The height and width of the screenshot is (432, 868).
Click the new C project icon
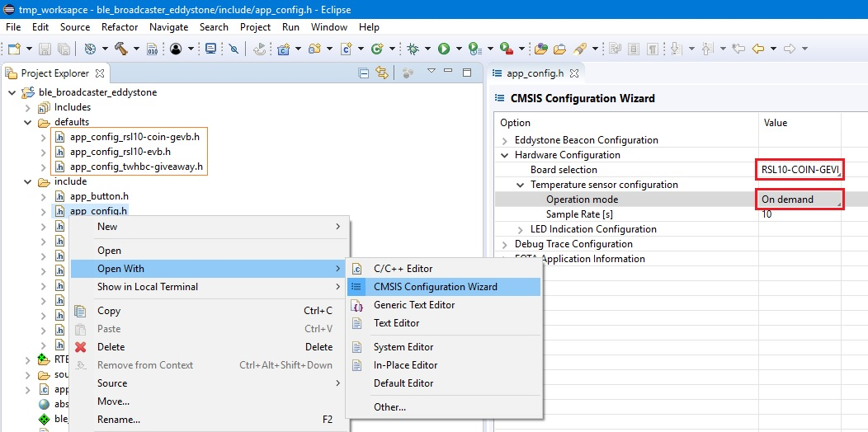(284, 49)
